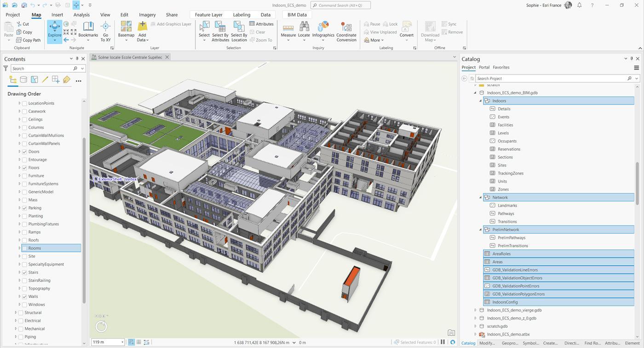Click the Infographics tool

click(323, 31)
